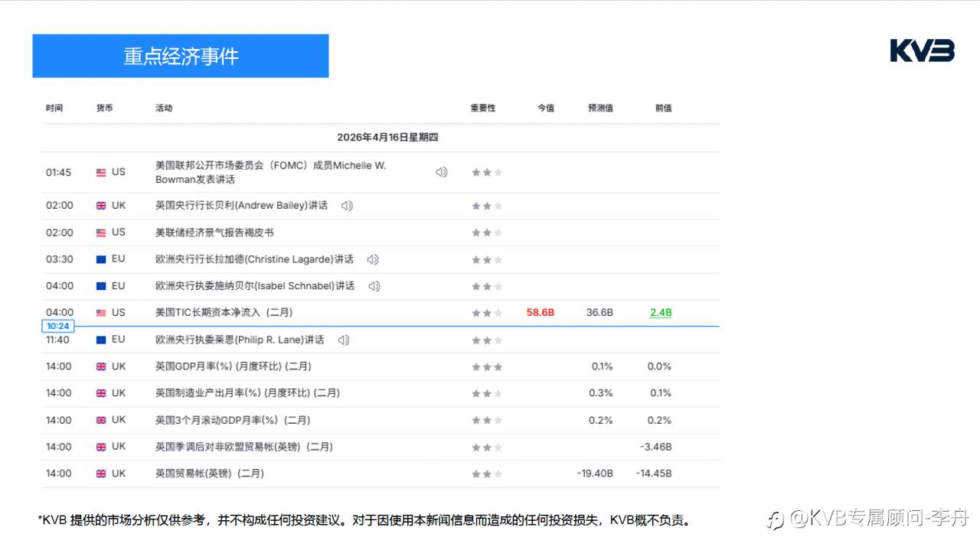Open the 货币 column filter
The width and height of the screenshot is (980, 550).
point(104,108)
